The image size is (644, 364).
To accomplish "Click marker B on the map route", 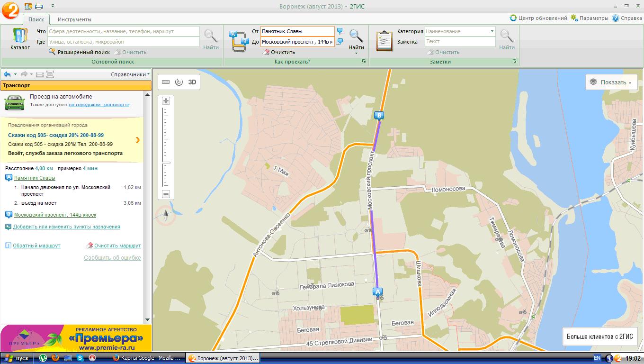I will (x=378, y=116).
